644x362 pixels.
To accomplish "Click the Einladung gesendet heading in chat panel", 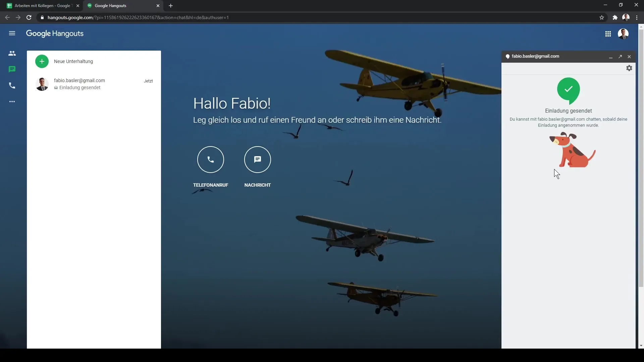I will pos(569,111).
